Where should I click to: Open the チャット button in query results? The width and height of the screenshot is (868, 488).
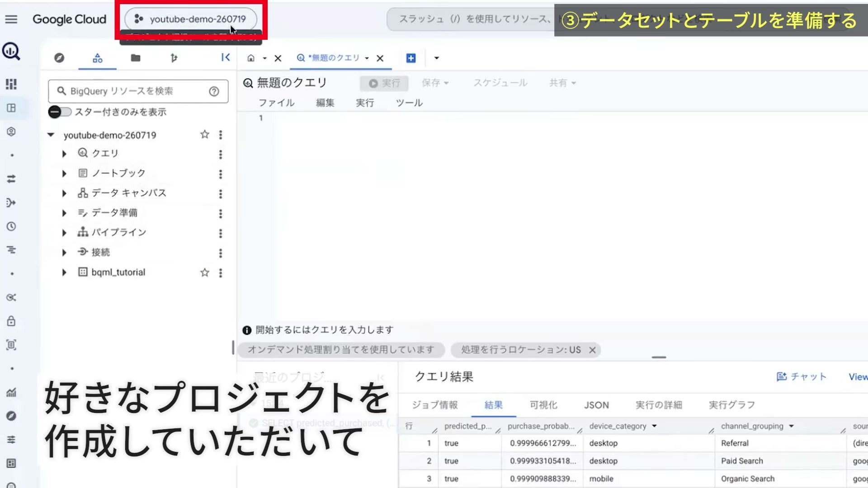[802, 377]
